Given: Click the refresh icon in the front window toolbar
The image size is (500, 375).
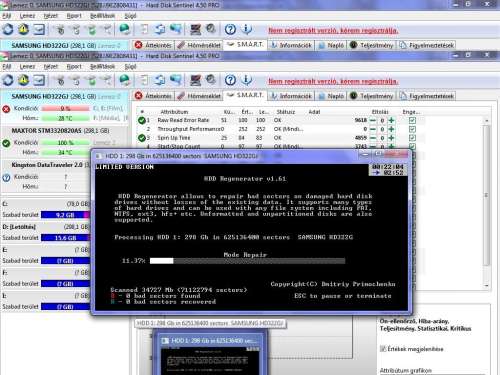Looking at the screenshot, I should point(8,80).
